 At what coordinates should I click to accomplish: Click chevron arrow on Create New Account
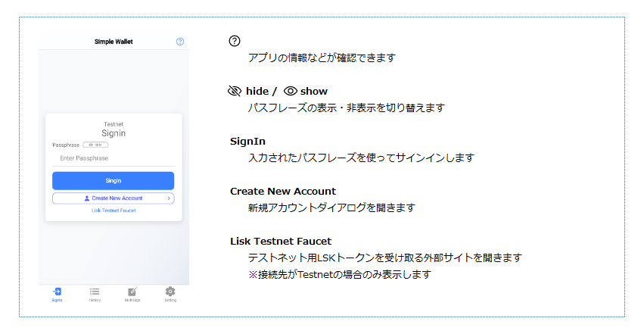coord(169,198)
